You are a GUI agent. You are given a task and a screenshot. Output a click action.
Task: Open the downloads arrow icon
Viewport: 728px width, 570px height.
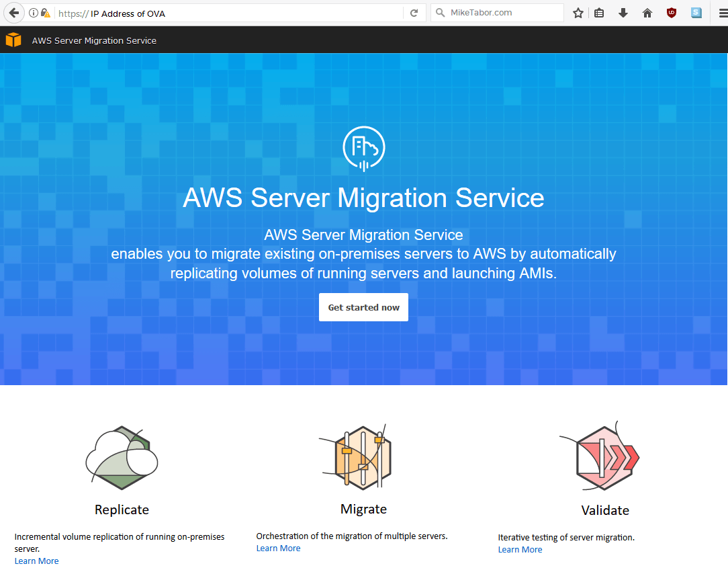[x=623, y=13]
